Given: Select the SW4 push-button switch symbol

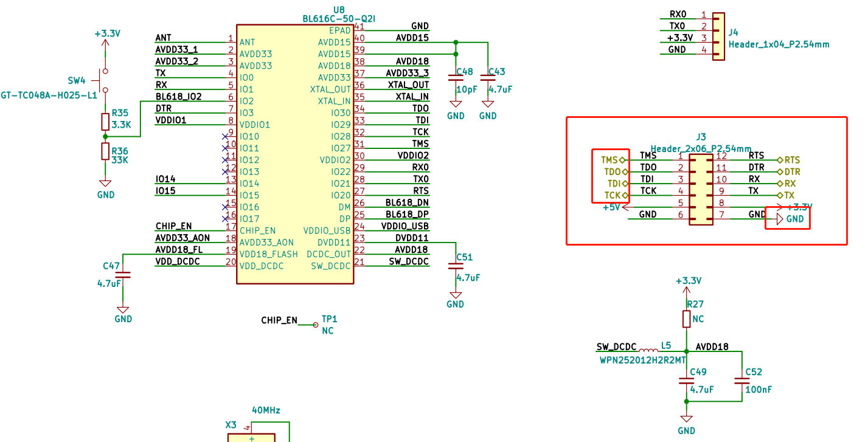Looking at the screenshot, I should coord(101,79).
